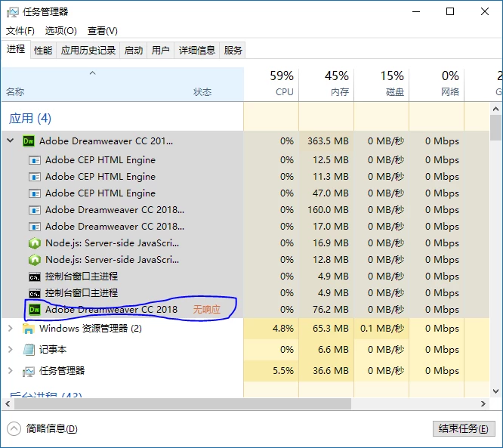503x448 pixels.
Task: Switch to the 详细信息 tab
Action: tap(196, 51)
